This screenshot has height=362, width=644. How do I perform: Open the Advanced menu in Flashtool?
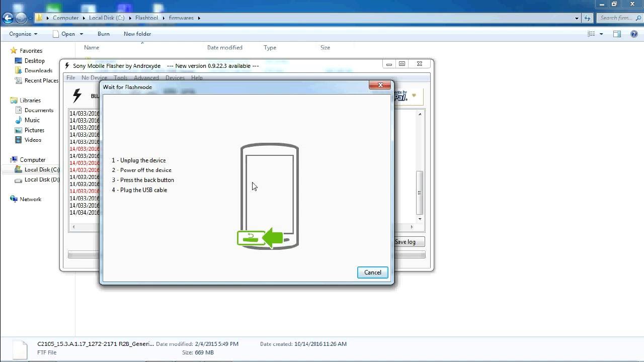(146, 78)
